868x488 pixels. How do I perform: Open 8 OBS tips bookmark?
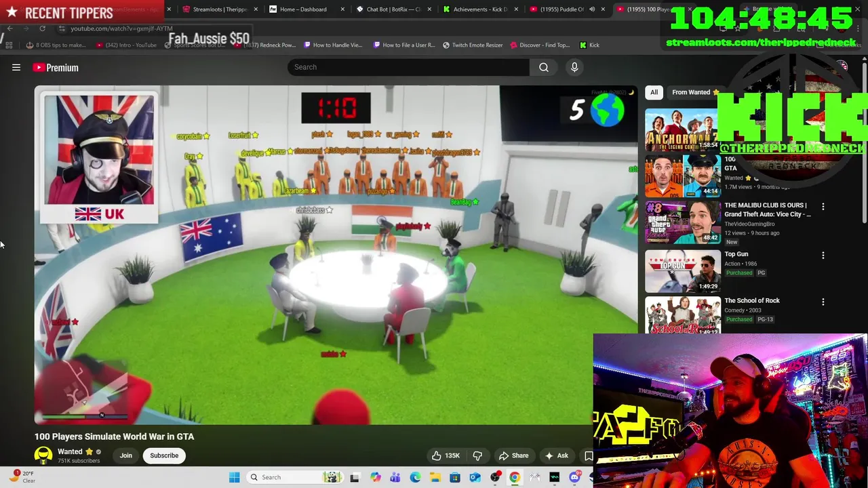coord(56,45)
